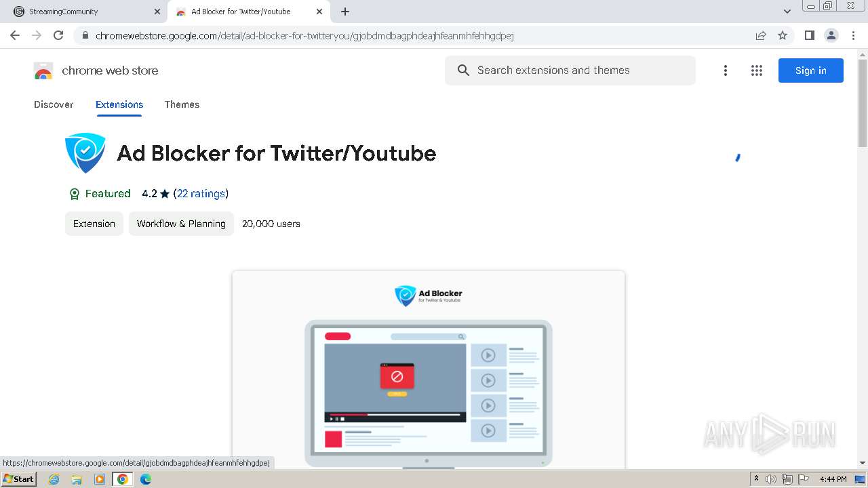
Task: Click the Featured badge icon
Action: point(75,195)
